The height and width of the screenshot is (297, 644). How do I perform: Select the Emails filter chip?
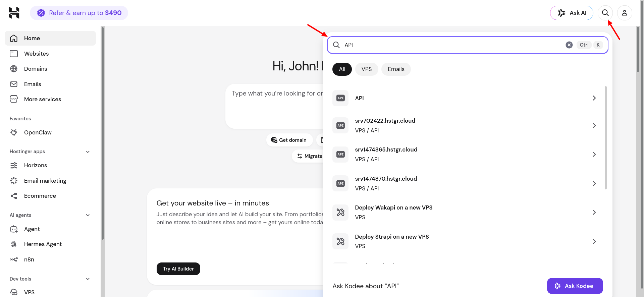[x=396, y=69]
